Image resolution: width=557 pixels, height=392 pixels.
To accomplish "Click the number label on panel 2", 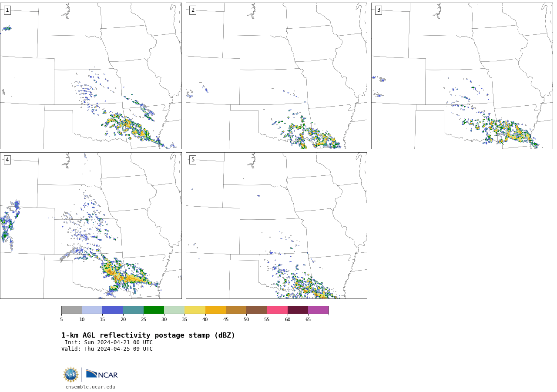I will 193,10.
